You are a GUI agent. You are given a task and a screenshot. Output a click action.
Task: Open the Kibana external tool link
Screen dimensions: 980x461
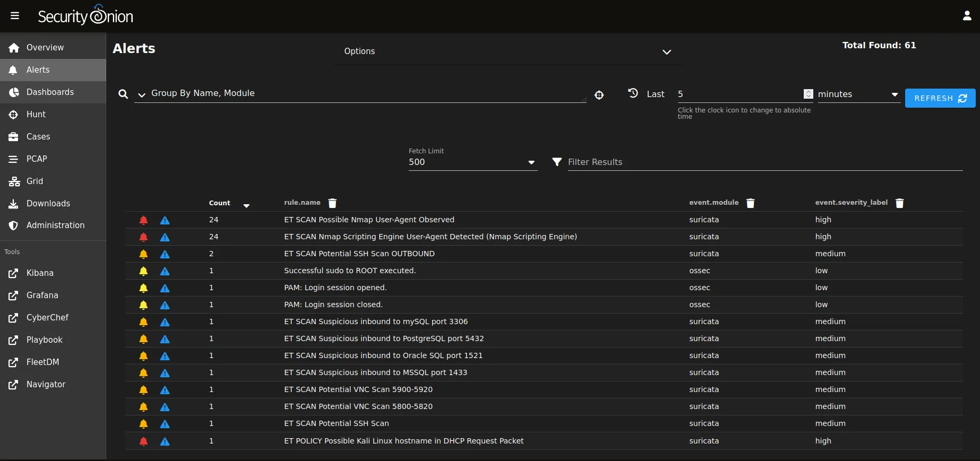(40, 273)
